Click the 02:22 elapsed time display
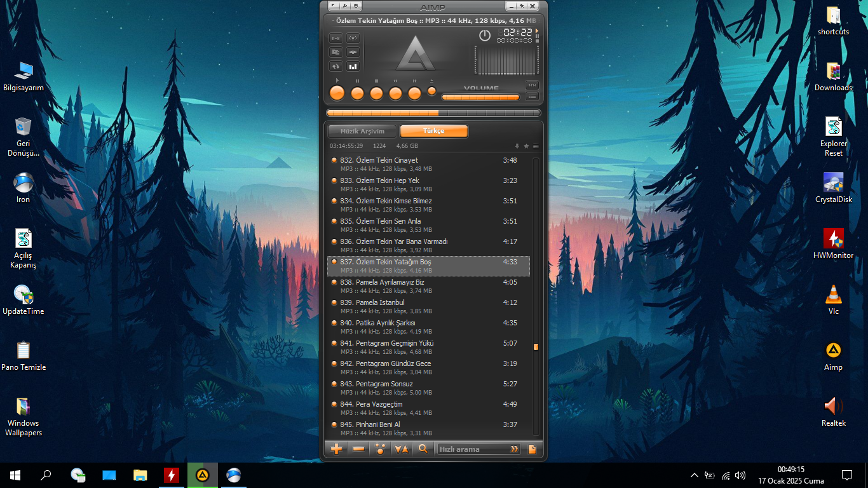Viewport: 868px width, 488px height. (518, 32)
